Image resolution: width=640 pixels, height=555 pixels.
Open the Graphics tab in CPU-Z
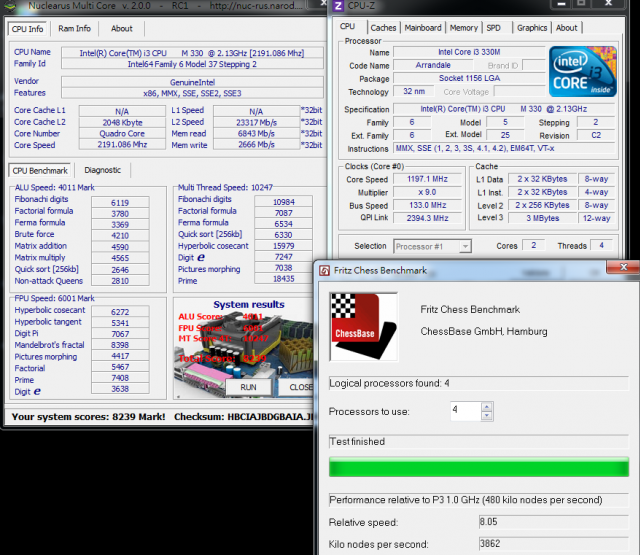[x=532, y=28]
